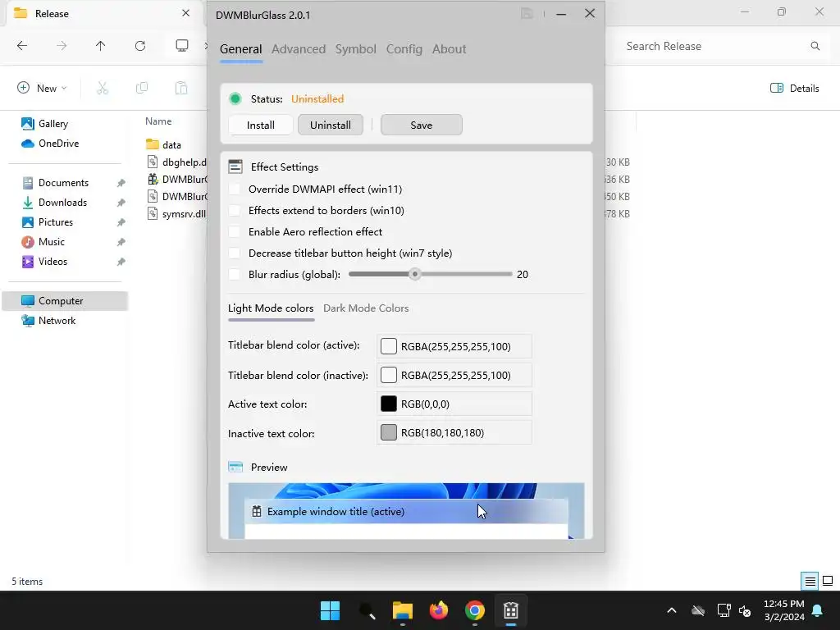Image resolution: width=840 pixels, height=630 pixels.
Task: Open the Symbol tab
Action: click(x=356, y=48)
